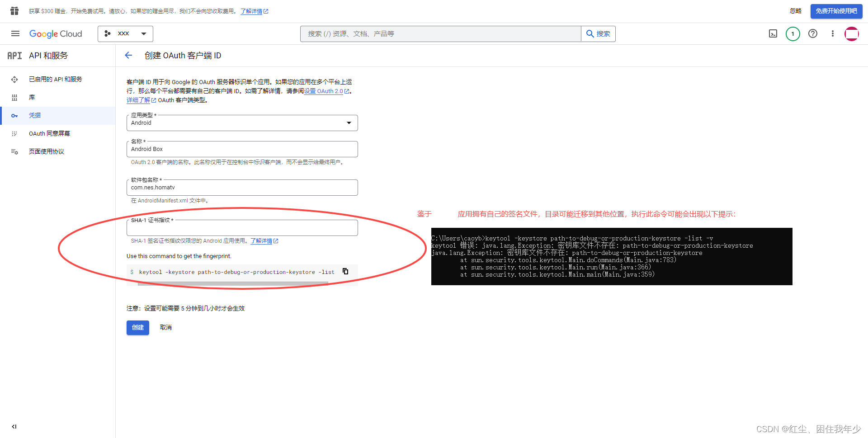Open the main navigation hamburger menu
The height and width of the screenshot is (438, 868).
pyautogui.click(x=15, y=34)
